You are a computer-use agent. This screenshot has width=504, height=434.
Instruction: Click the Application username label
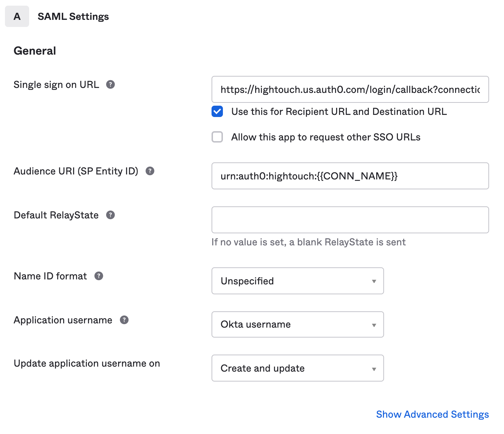(63, 320)
